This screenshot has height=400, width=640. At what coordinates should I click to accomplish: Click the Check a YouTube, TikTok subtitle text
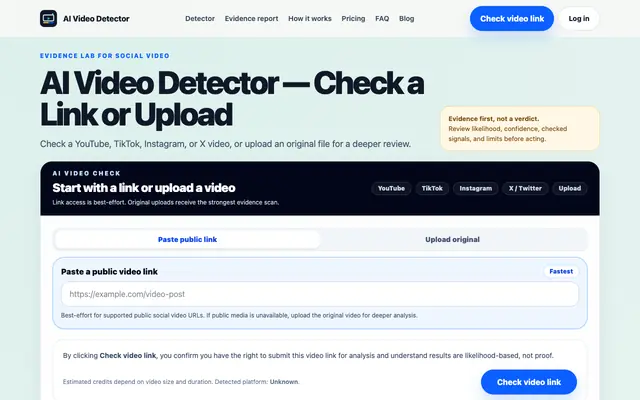[225, 144]
